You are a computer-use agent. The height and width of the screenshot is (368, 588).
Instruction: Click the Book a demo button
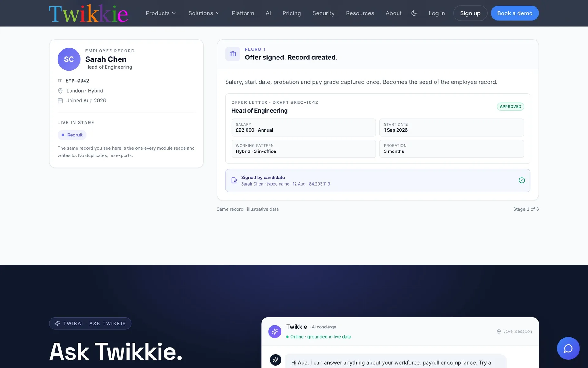[514, 13]
